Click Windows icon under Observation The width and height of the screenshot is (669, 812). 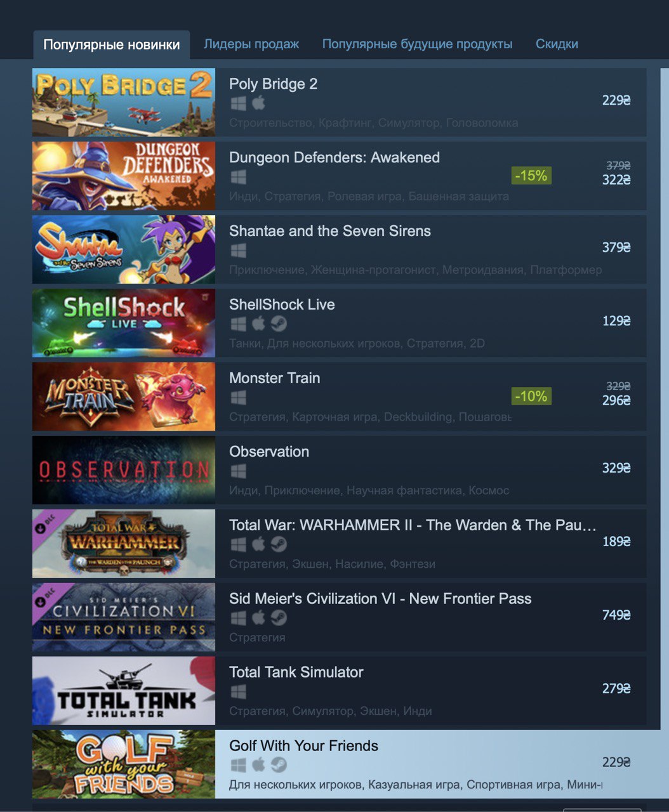click(238, 471)
